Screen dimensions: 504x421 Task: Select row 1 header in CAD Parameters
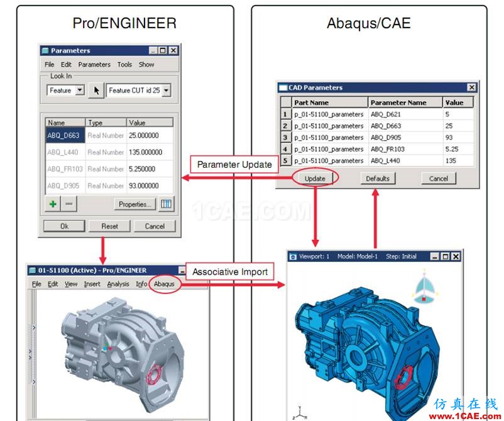(285, 114)
